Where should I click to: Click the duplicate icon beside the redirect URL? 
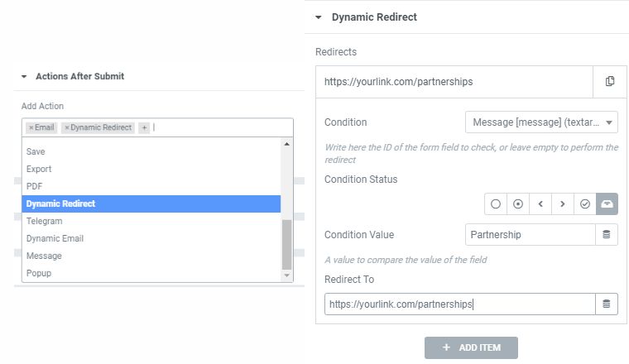pyautogui.click(x=610, y=81)
